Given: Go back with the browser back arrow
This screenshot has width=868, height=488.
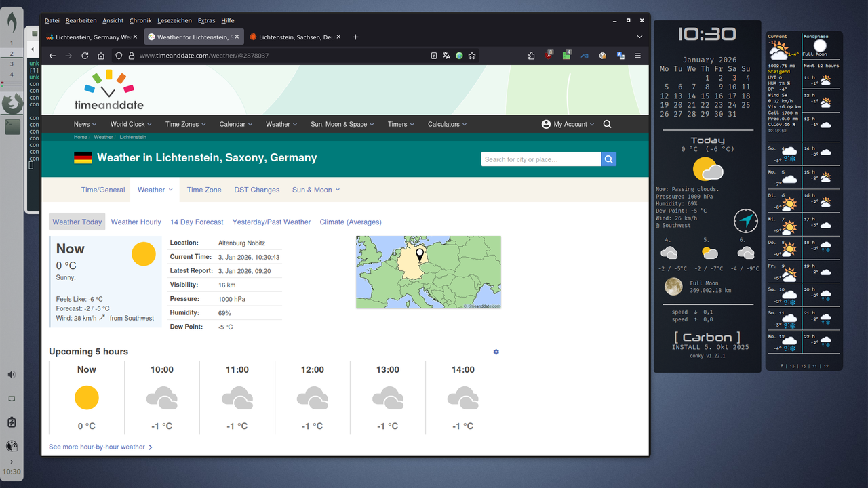Looking at the screenshot, I should [x=52, y=56].
